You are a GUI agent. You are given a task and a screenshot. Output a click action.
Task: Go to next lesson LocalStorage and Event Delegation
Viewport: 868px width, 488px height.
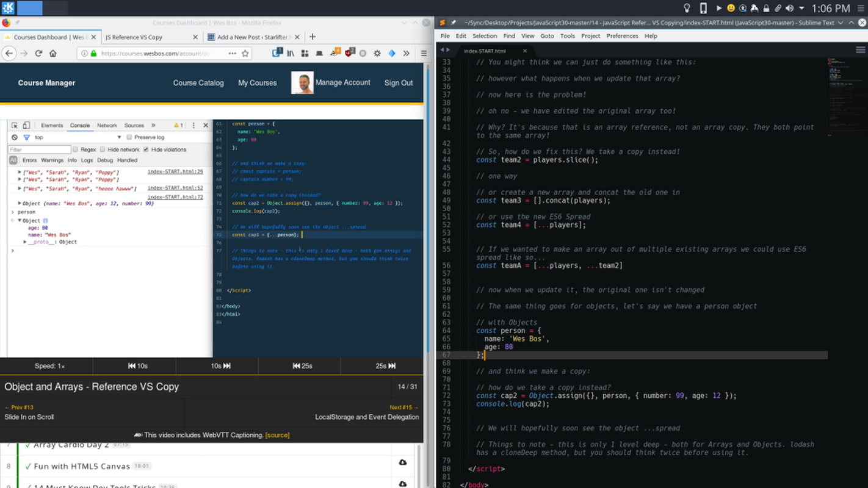[x=367, y=412]
